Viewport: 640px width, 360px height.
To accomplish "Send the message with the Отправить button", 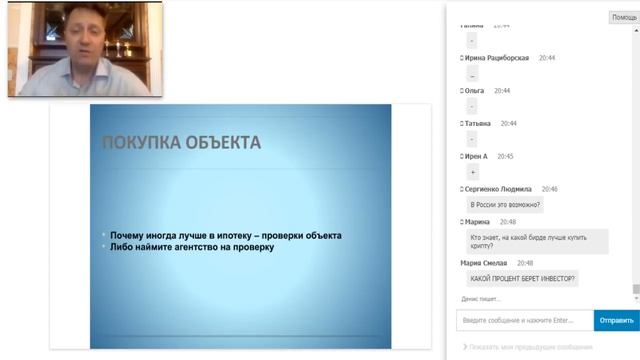I will [x=616, y=320].
